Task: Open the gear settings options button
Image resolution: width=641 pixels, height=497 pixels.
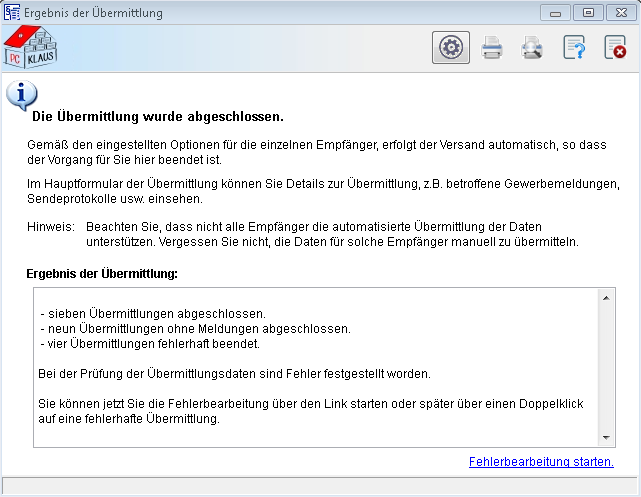Action: [x=451, y=48]
